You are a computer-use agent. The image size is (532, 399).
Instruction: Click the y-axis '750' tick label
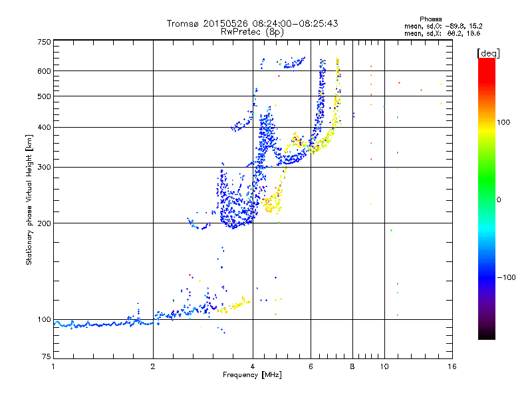pyautogui.click(x=45, y=42)
